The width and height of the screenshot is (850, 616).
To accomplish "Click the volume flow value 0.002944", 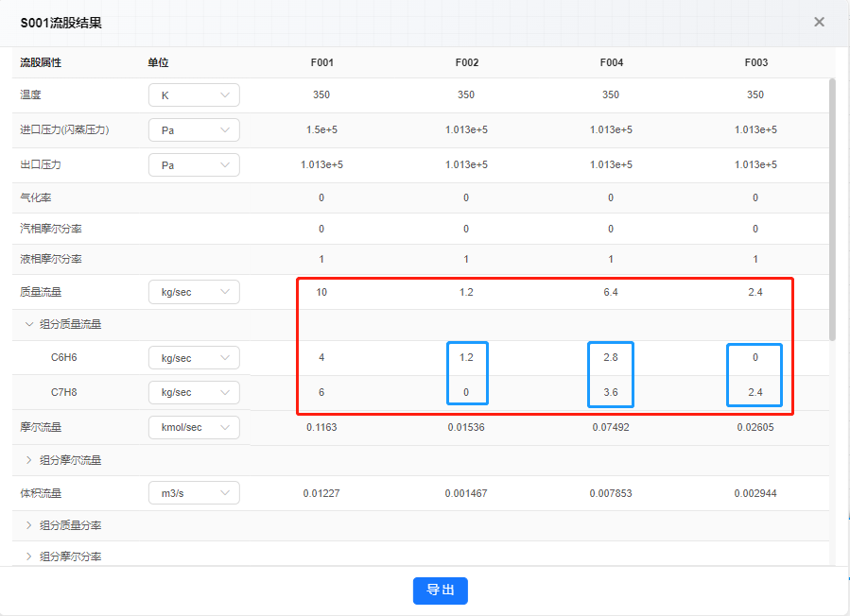I will pos(755,493).
